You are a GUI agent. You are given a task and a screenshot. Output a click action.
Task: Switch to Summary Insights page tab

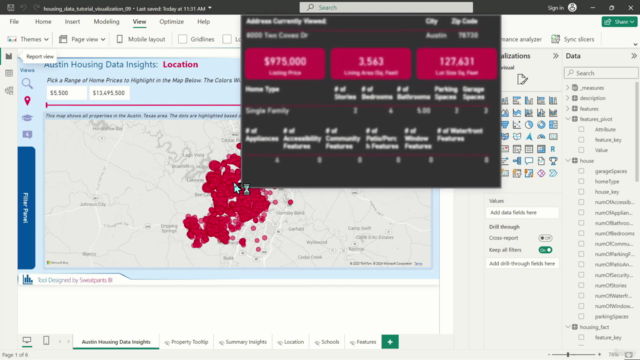[x=243, y=342]
